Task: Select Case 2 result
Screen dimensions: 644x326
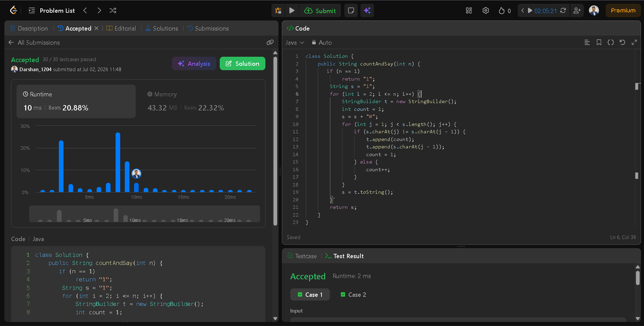Action: click(353, 294)
